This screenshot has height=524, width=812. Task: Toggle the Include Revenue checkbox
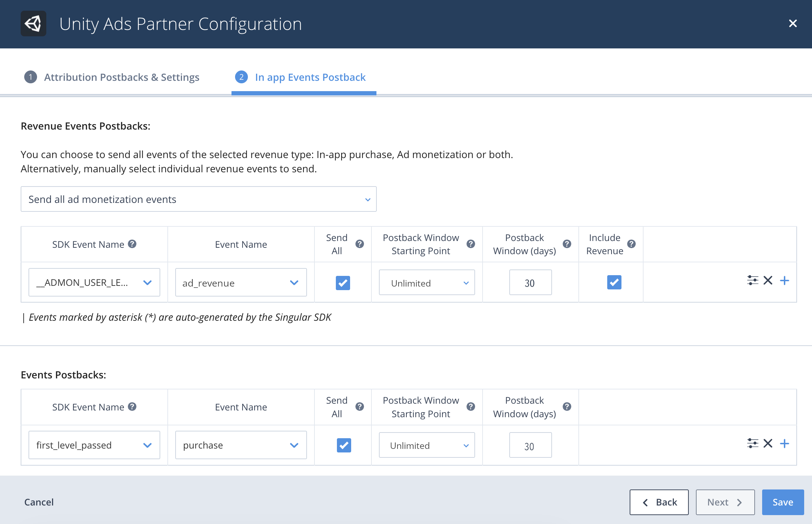click(x=614, y=282)
